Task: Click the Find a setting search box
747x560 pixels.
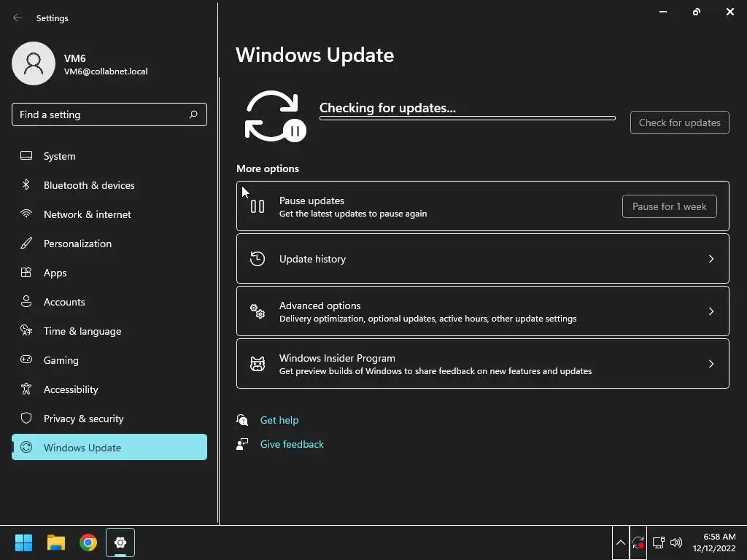Action: pos(109,114)
